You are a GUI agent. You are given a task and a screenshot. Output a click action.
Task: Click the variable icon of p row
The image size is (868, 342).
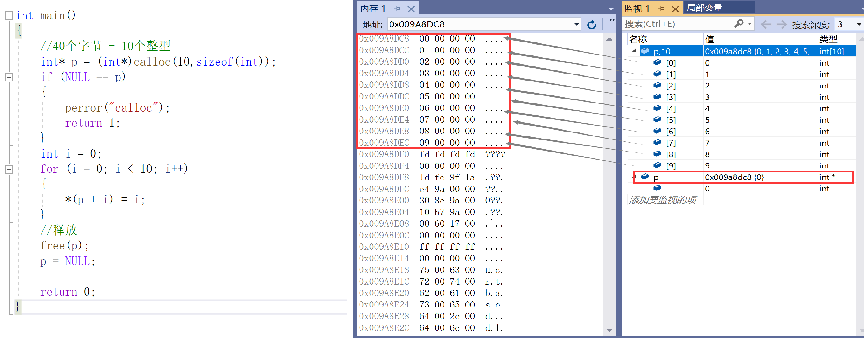(x=645, y=177)
